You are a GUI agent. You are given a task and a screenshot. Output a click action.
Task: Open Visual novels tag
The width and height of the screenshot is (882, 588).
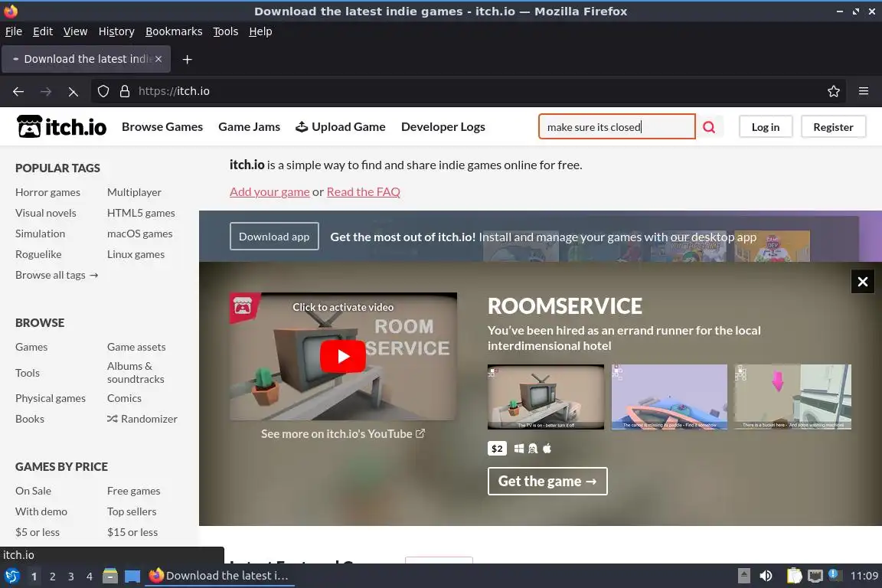tap(46, 214)
